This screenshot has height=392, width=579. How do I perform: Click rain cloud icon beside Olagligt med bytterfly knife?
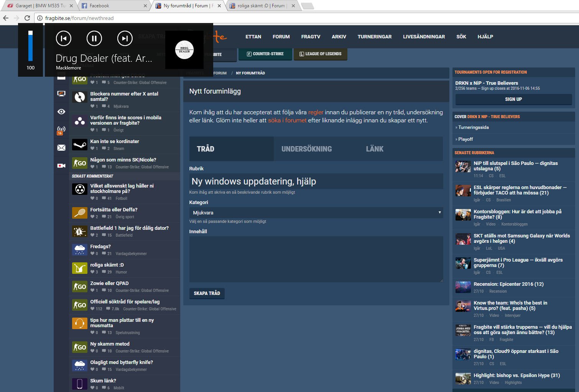click(x=80, y=366)
